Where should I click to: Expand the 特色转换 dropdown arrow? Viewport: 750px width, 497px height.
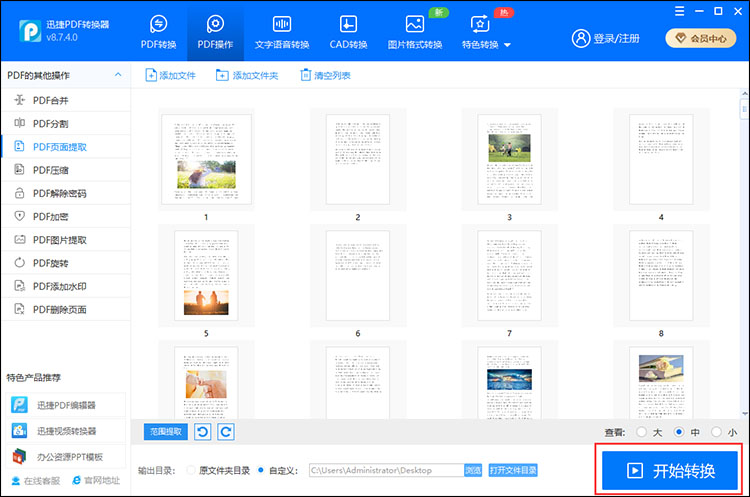[x=507, y=45]
